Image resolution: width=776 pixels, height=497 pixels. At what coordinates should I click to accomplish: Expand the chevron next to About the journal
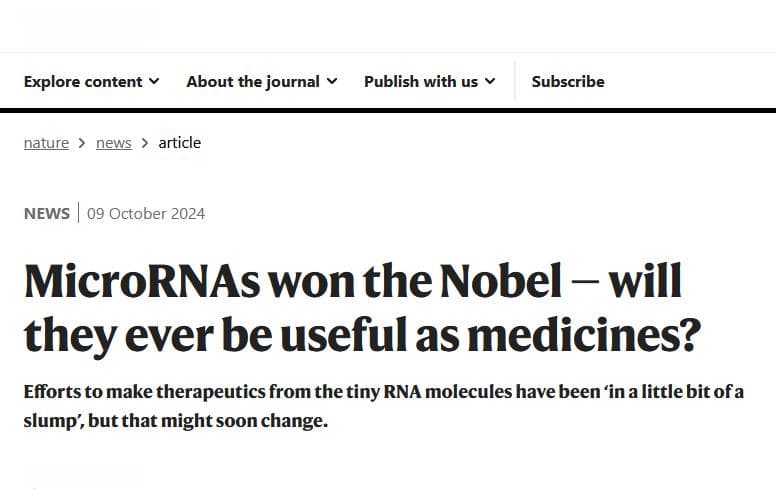[332, 81]
